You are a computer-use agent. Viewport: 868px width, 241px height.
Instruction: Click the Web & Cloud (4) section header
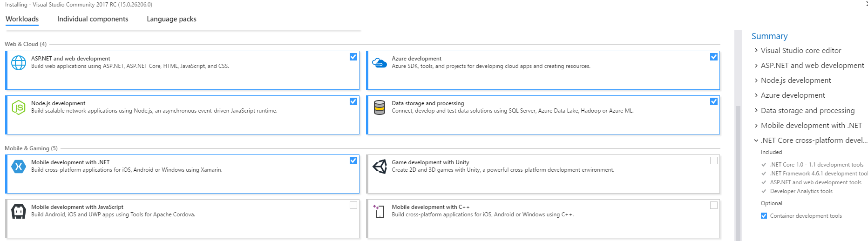(x=26, y=44)
